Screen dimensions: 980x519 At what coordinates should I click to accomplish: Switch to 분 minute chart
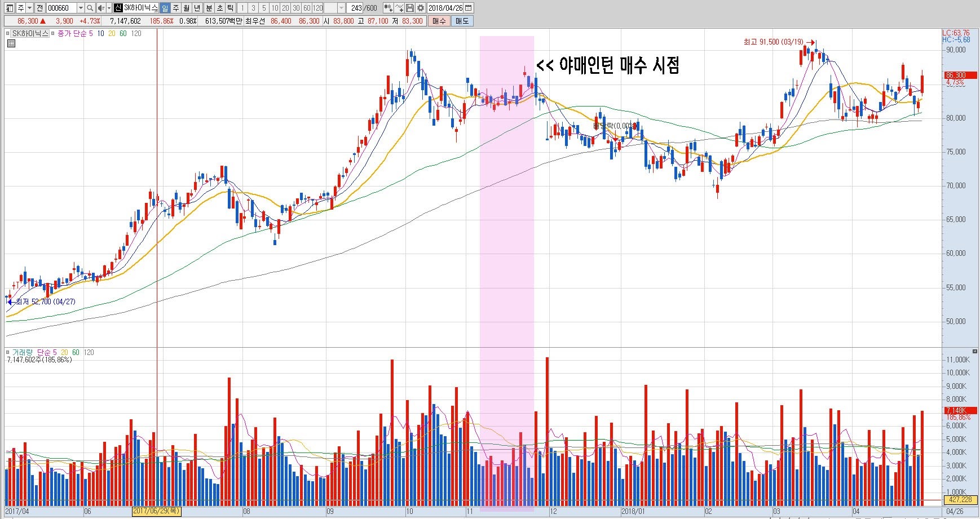click(209, 8)
